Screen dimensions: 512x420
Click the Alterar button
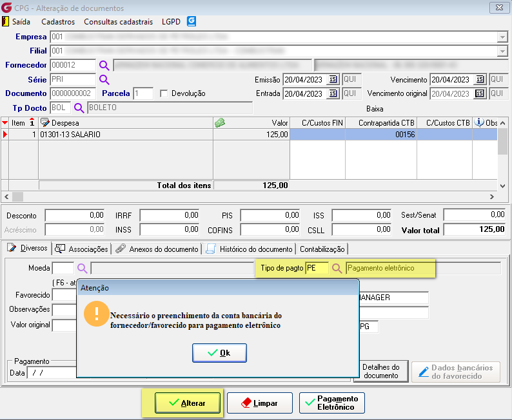tap(188, 403)
